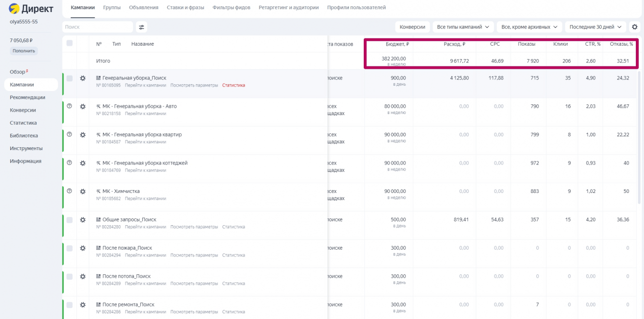Screen dimensions: 644x319
Task: Click the Пополнить balance button
Action: click(24, 51)
